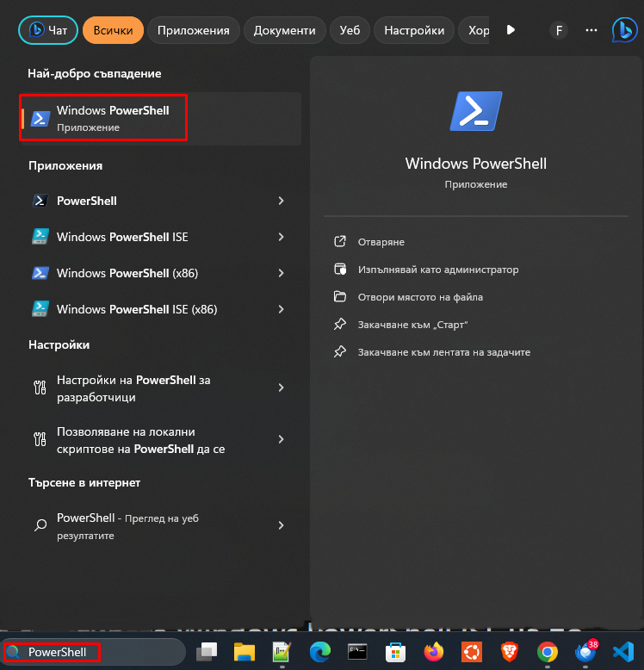The width and height of the screenshot is (644, 670).
Task: Switch to the Документи filter tab
Action: (x=284, y=30)
